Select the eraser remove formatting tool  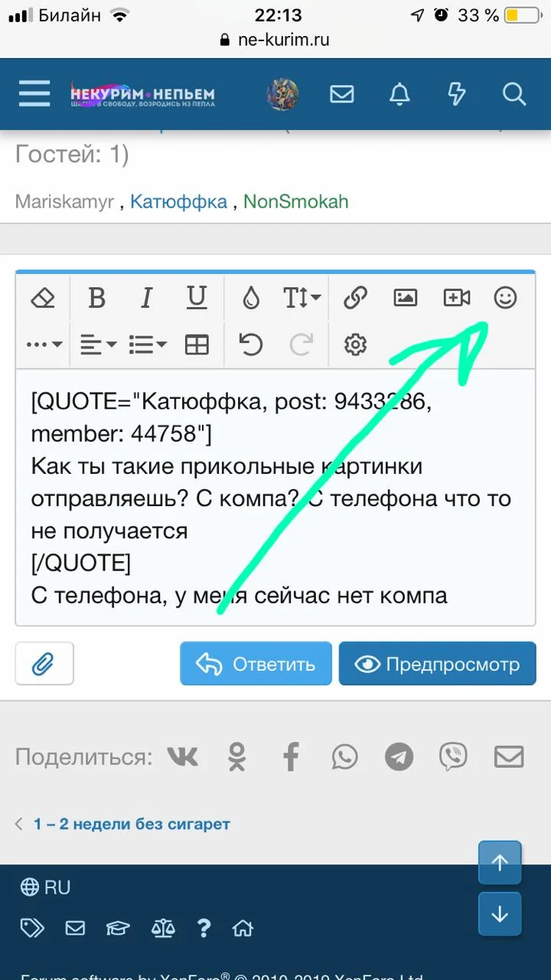pos(43,298)
